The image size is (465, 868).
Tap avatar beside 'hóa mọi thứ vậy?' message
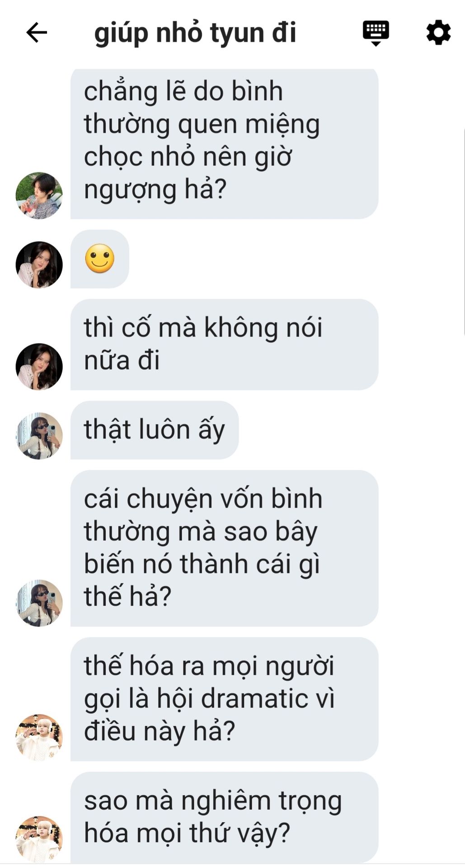[39, 839]
